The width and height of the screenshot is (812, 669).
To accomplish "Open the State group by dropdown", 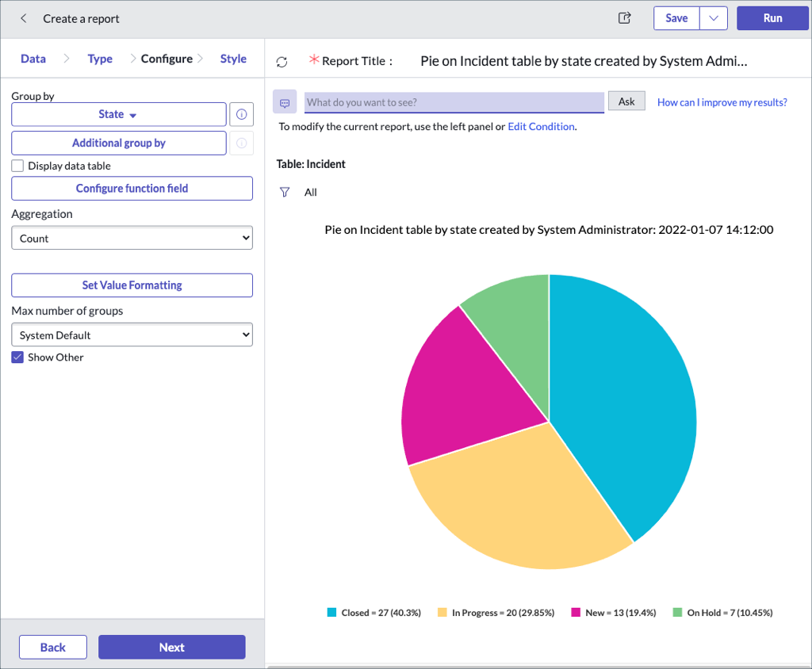I will click(119, 115).
